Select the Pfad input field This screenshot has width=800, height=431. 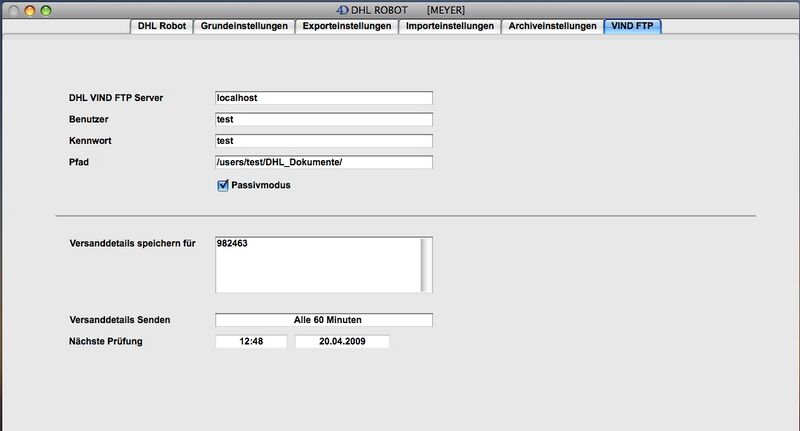point(323,162)
